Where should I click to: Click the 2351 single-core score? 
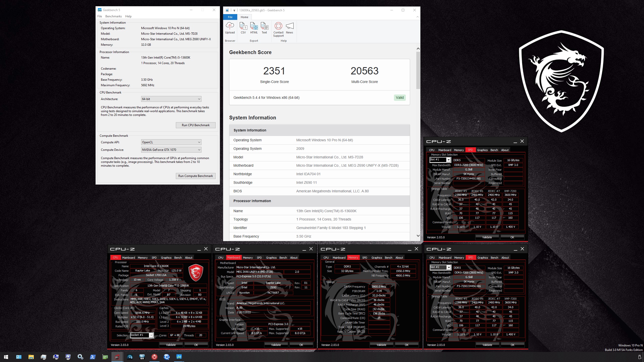coord(274,71)
